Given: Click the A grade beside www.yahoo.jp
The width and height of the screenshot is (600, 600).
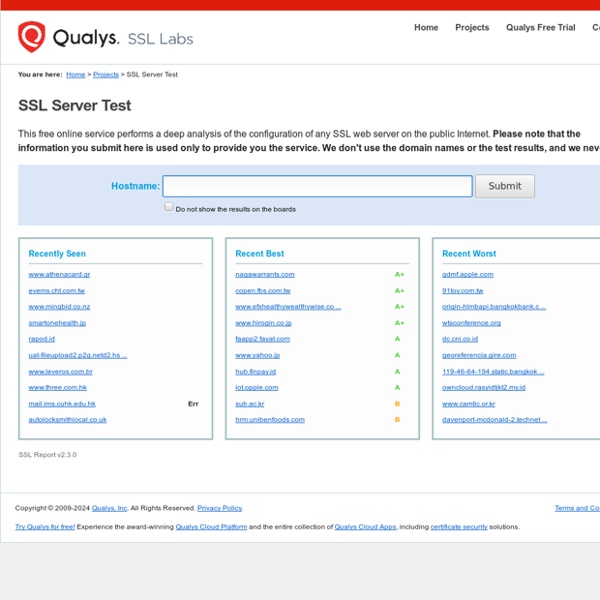Looking at the screenshot, I should [x=397, y=355].
